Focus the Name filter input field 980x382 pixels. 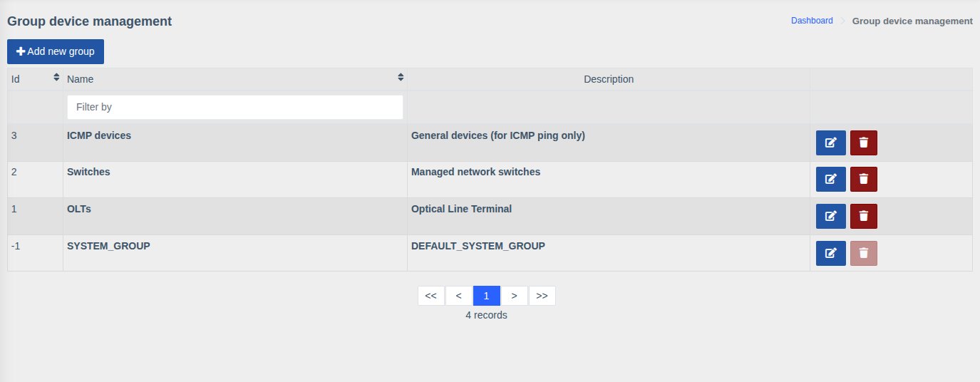pos(235,107)
